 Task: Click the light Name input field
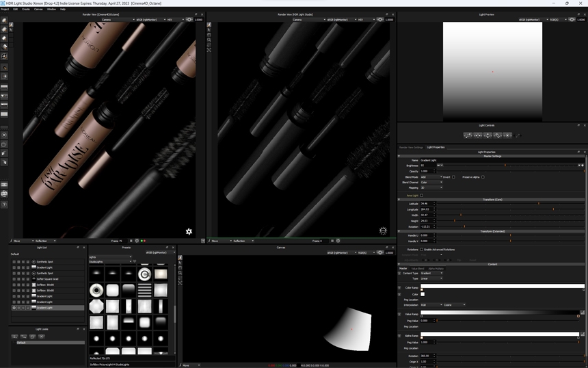click(x=502, y=160)
